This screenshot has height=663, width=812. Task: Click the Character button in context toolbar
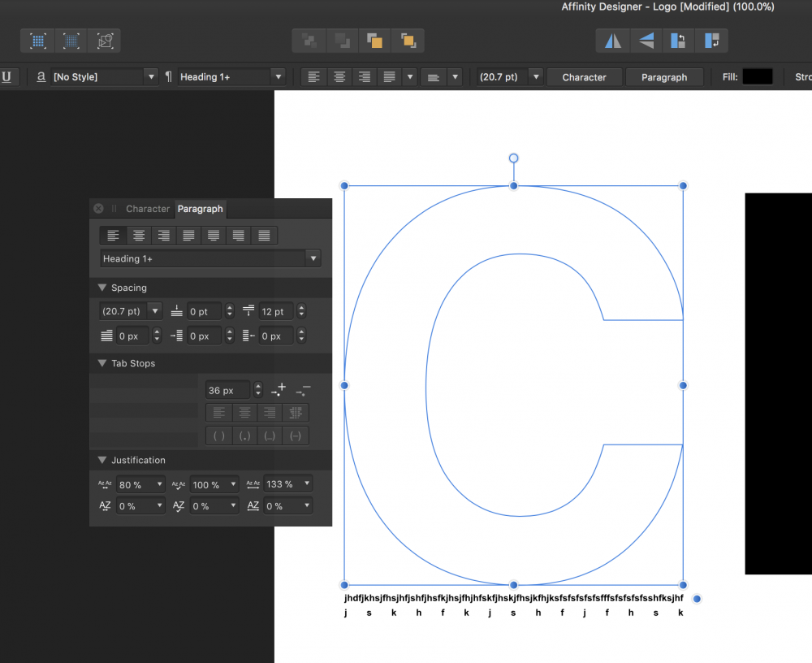click(584, 77)
